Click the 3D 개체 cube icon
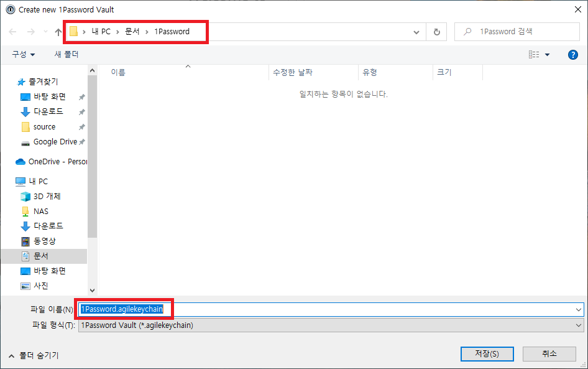 pos(25,197)
